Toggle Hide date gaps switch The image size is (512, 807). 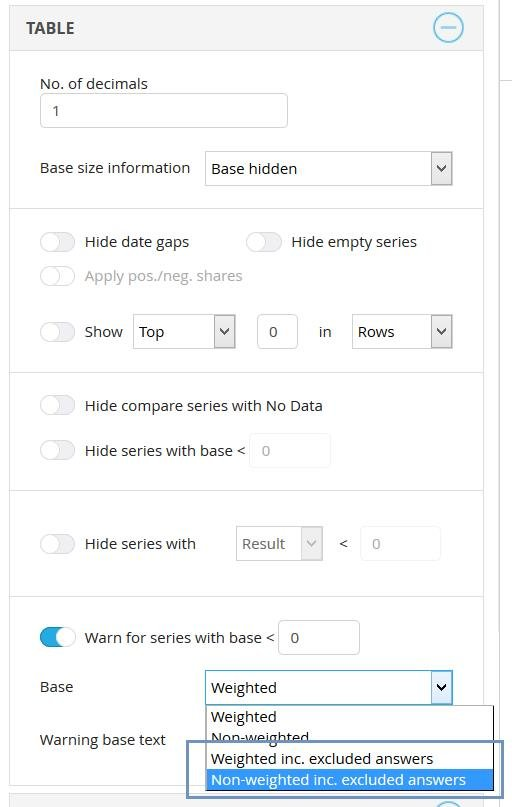tap(58, 242)
